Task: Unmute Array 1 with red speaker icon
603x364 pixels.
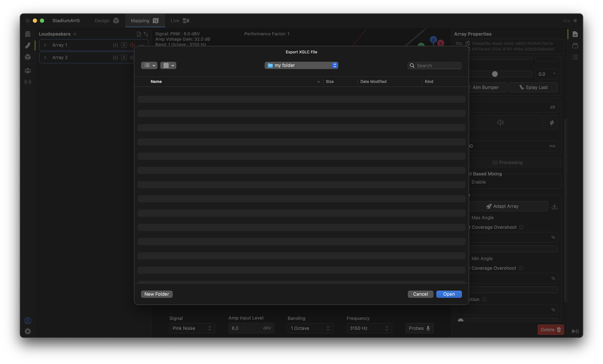Action: pyautogui.click(x=132, y=45)
